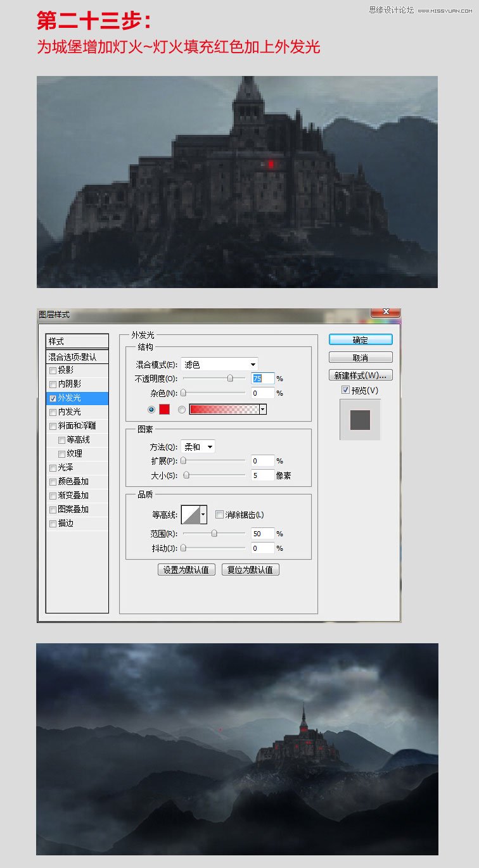This screenshot has height=868, width=479.
Task: Enable the 斜面和浮雕 bevel checkbox
Action: 53,427
